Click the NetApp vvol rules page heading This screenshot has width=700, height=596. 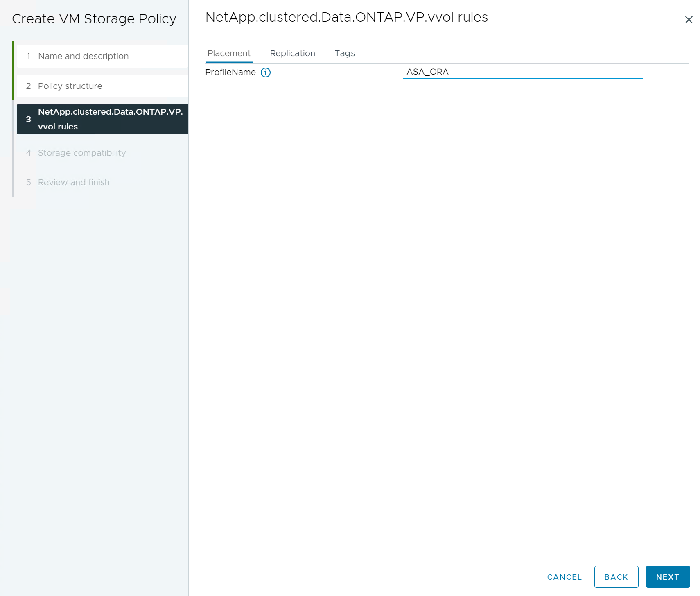click(346, 17)
